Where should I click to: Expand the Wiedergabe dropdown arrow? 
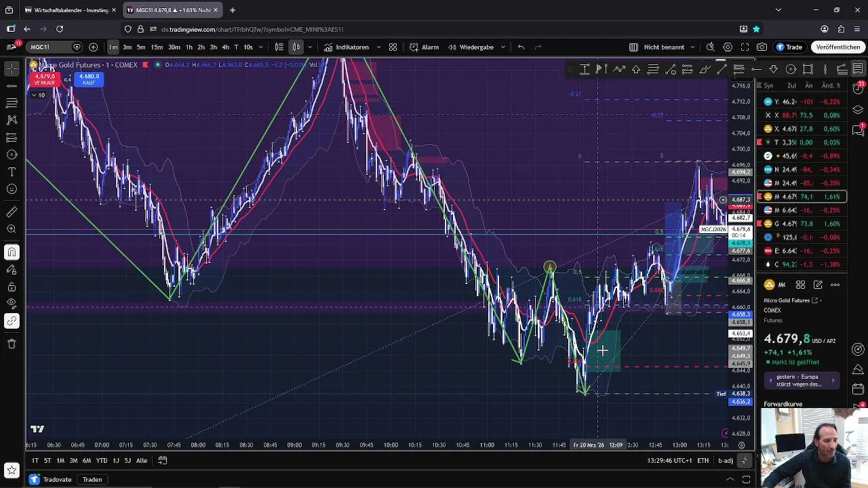tap(502, 47)
